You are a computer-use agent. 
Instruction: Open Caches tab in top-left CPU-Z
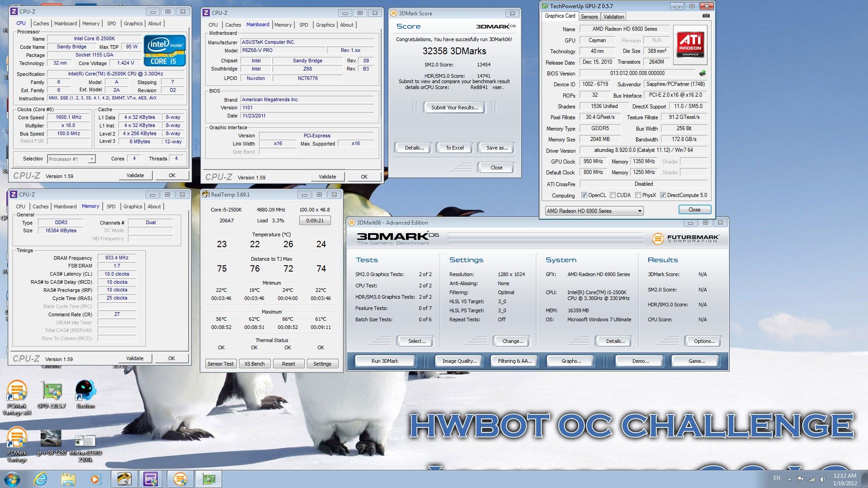click(x=41, y=23)
